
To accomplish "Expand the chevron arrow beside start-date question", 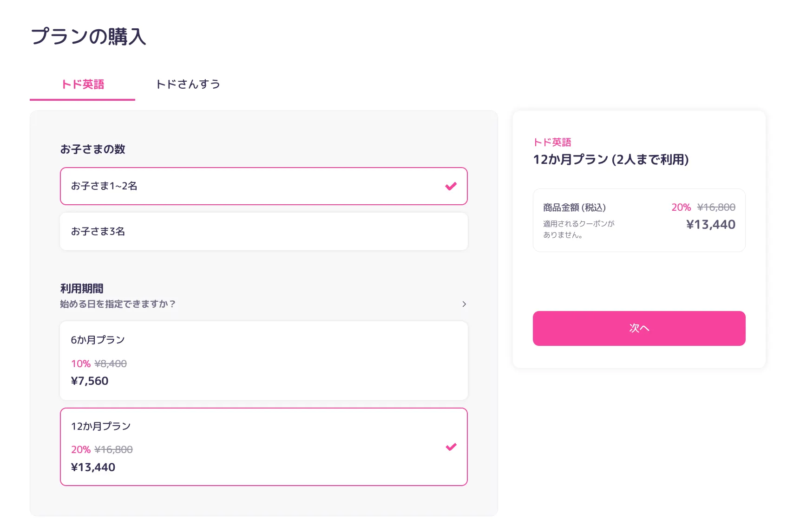I will point(464,304).
